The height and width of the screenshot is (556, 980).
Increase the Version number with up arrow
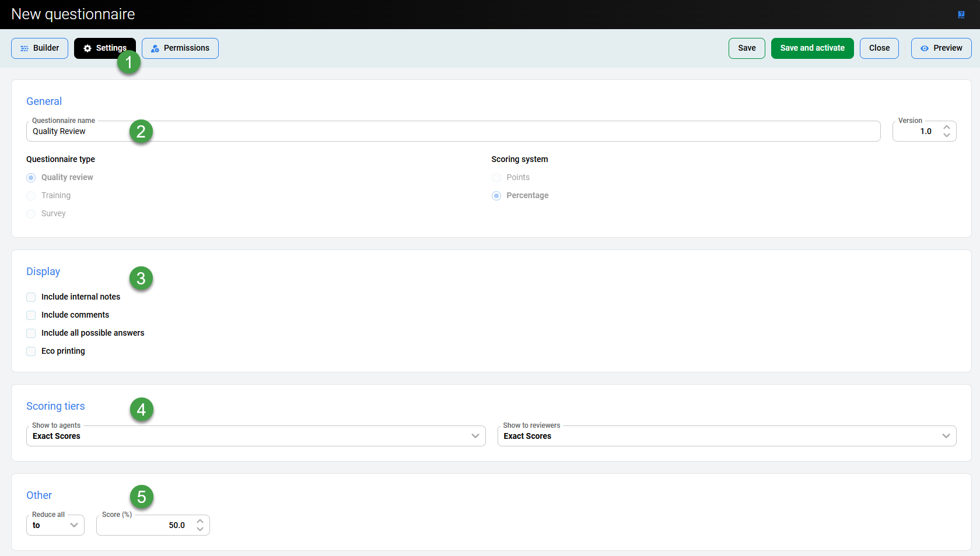947,127
